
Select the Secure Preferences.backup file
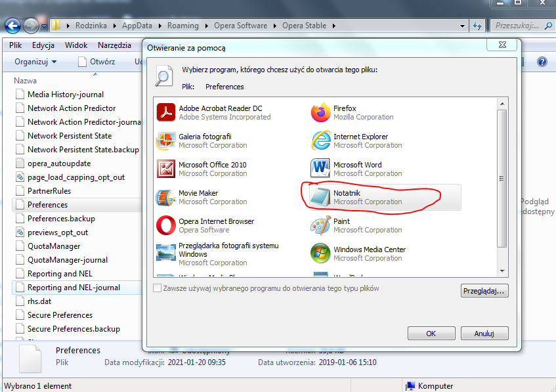[74, 329]
